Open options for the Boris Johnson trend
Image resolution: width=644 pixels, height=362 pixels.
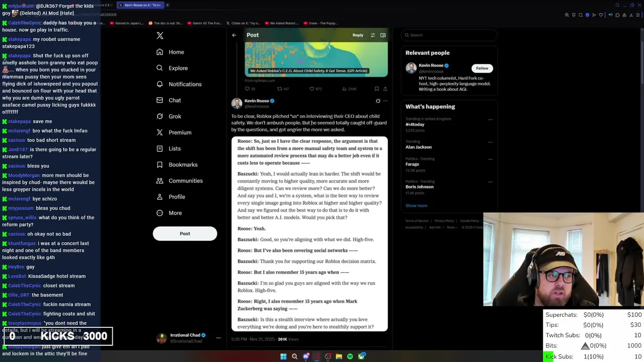[491, 182]
